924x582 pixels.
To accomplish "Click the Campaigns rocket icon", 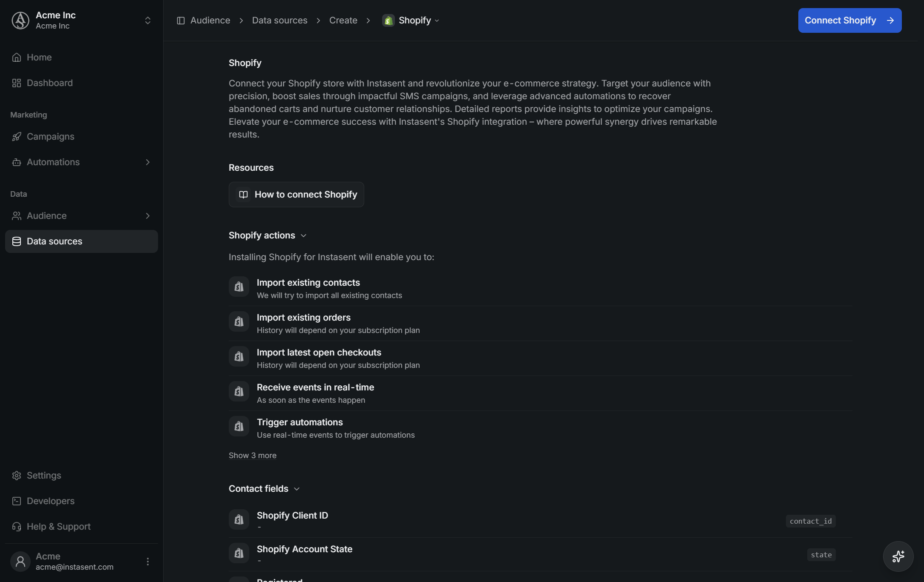I will [17, 137].
